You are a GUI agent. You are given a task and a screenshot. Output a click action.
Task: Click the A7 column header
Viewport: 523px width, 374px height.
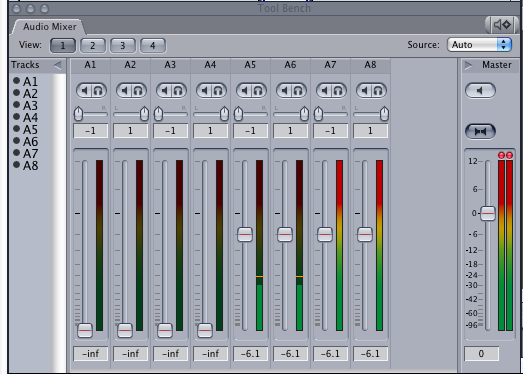331,65
